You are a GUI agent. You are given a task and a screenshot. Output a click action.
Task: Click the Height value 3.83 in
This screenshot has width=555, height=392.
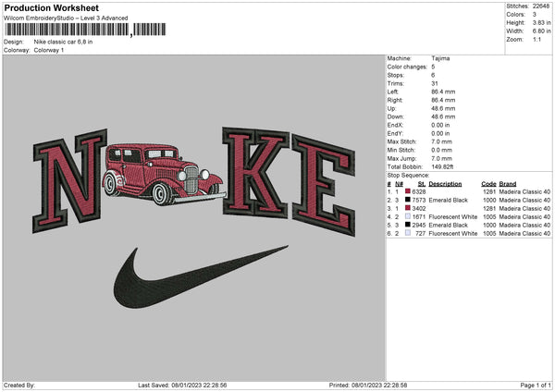[541, 22]
